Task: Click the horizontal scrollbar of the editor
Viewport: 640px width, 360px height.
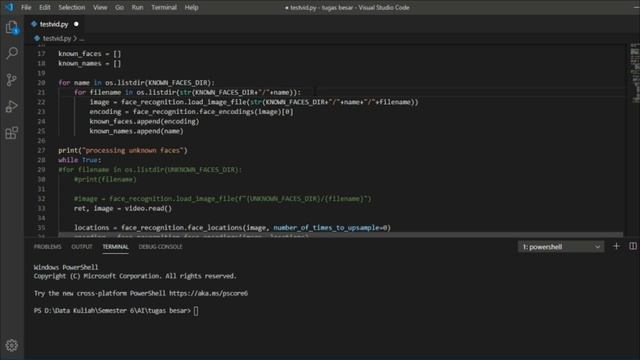Action: point(340,235)
